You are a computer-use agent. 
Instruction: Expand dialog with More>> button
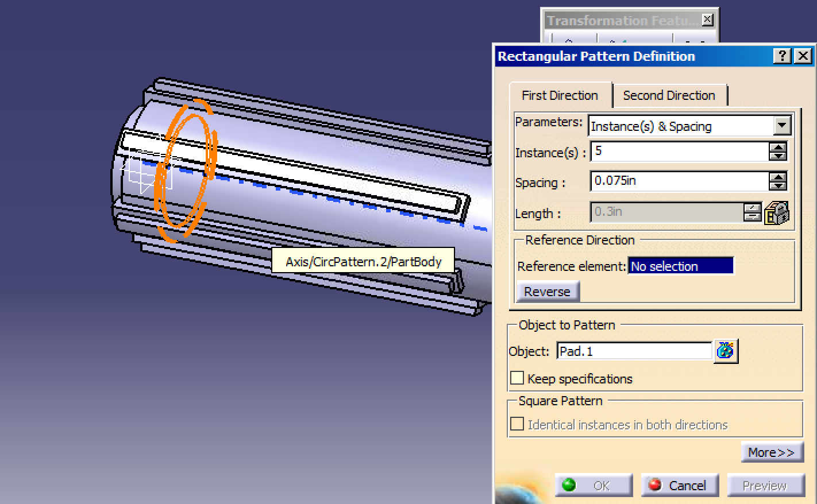click(x=771, y=452)
